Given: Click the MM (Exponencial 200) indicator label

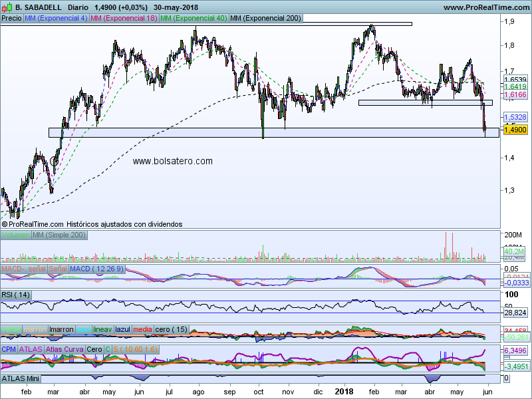Looking at the screenshot, I should coord(264,19).
